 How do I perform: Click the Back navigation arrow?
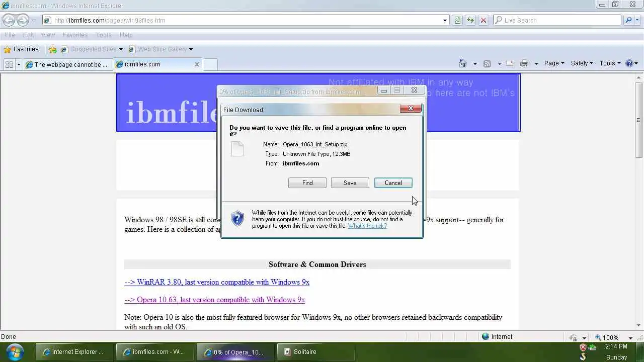pyautogui.click(x=9, y=21)
